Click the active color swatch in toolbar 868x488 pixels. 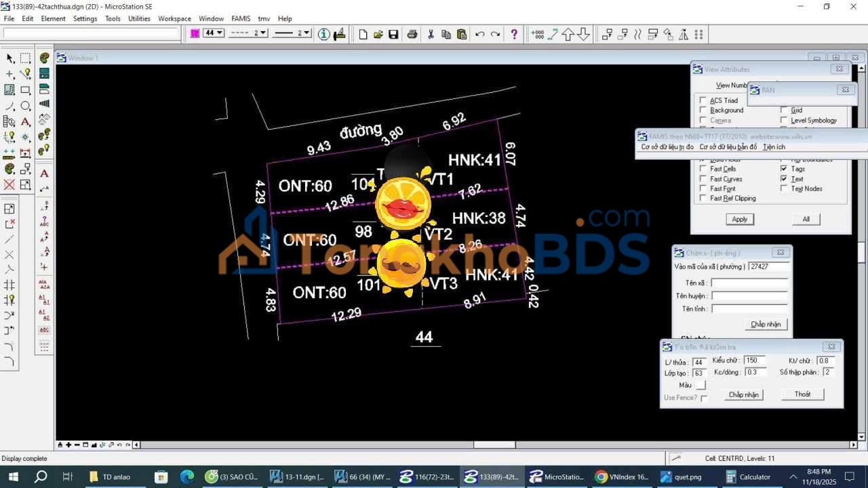point(195,33)
